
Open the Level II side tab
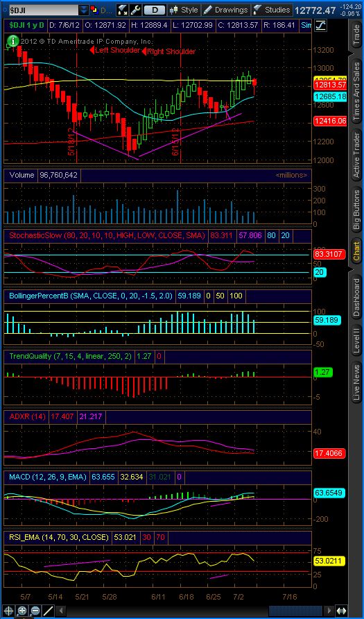(x=356, y=340)
